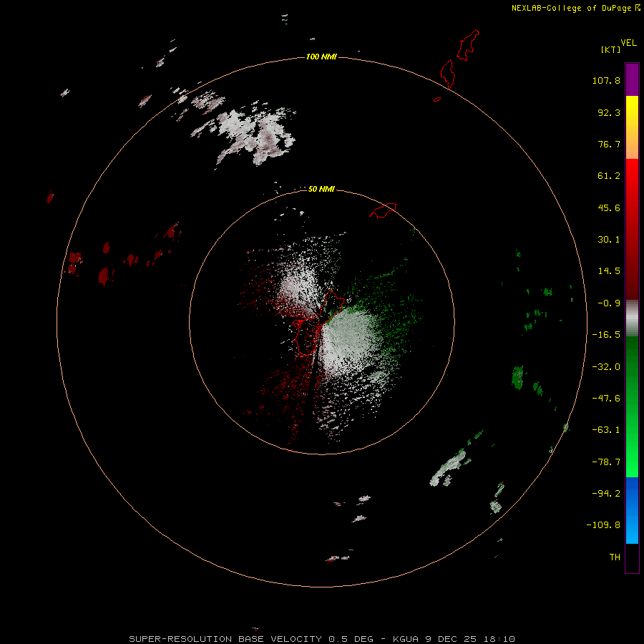Click the yellow-orange segment of color bar

[x=632, y=127]
